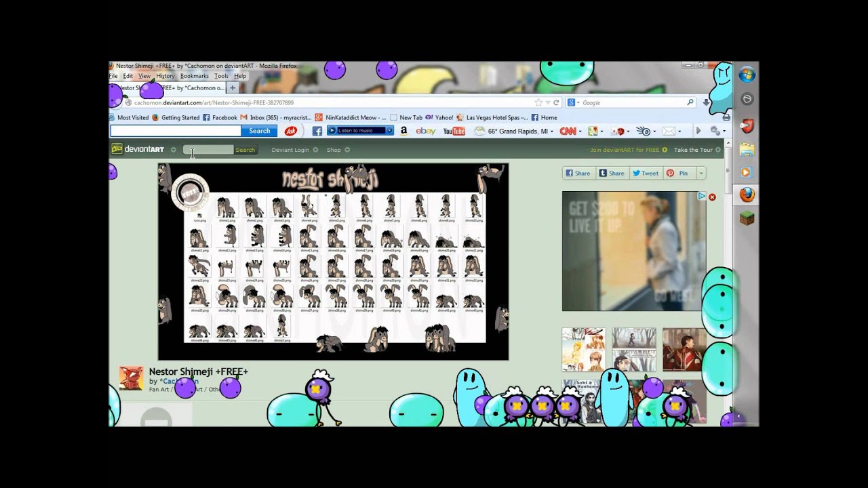Expand the CNN dropdown arrow
868x488 pixels.
[x=580, y=131]
